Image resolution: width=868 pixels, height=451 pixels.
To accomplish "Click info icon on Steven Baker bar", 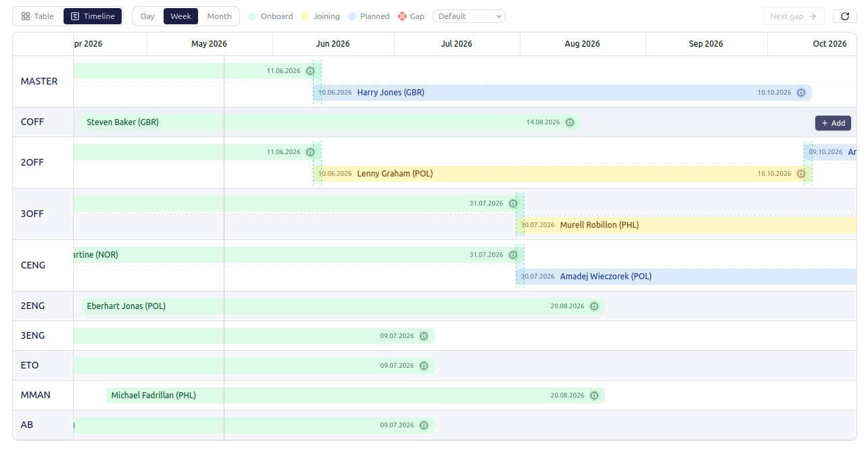I will [x=570, y=122].
